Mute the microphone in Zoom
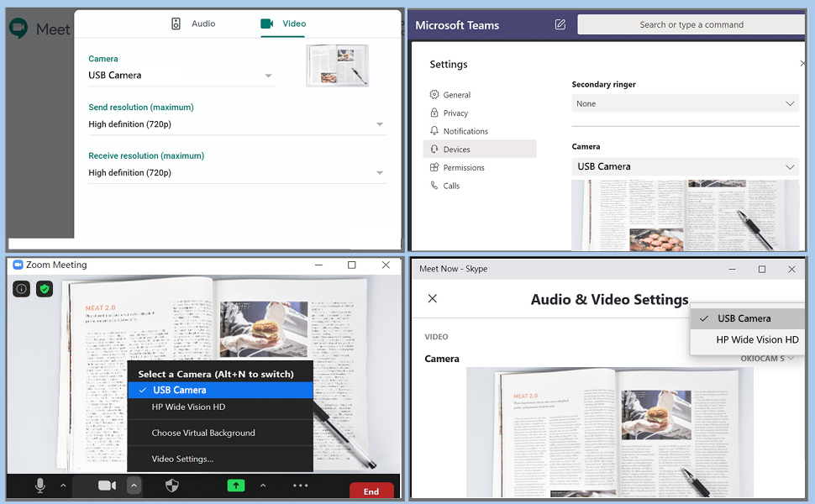The width and height of the screenshot is (815, 504). [x=39, y=485]
